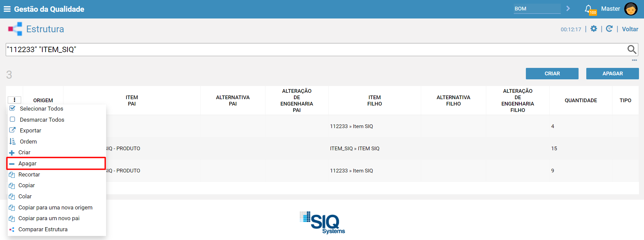Click the ITEM PAI column header

click(132, 100)
